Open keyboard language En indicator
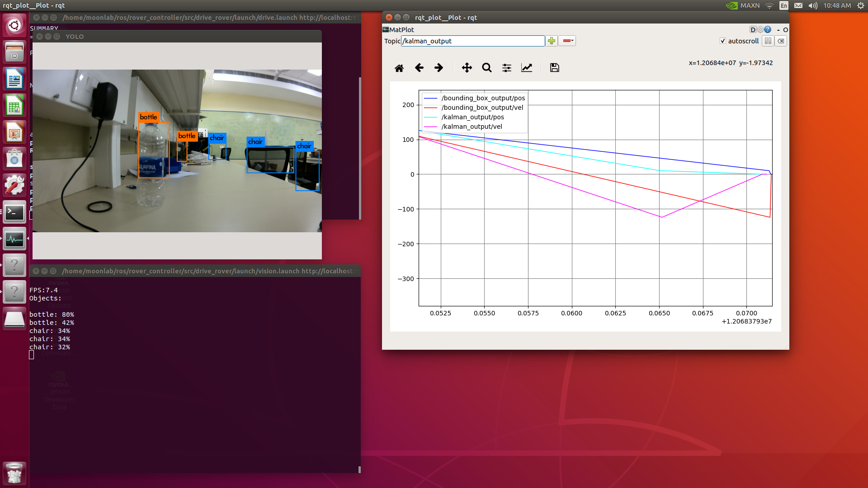This screenshot has height=488, width=868. 784,5
